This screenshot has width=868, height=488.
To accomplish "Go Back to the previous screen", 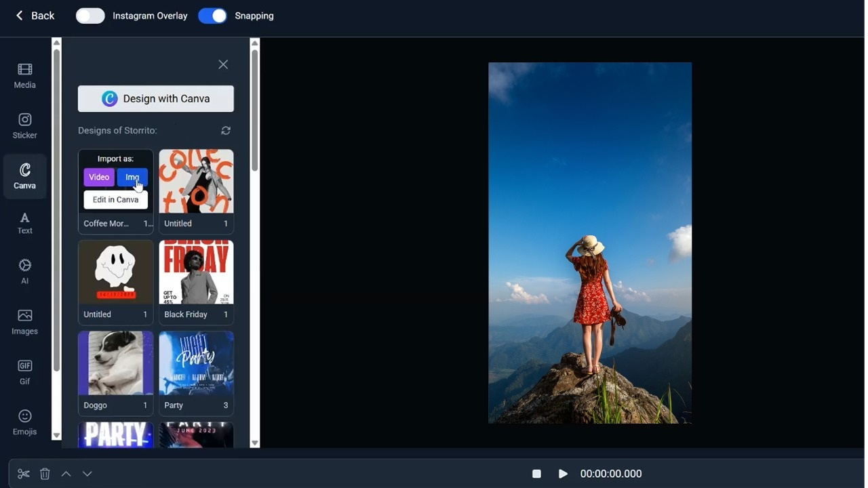I will point(35,16).
